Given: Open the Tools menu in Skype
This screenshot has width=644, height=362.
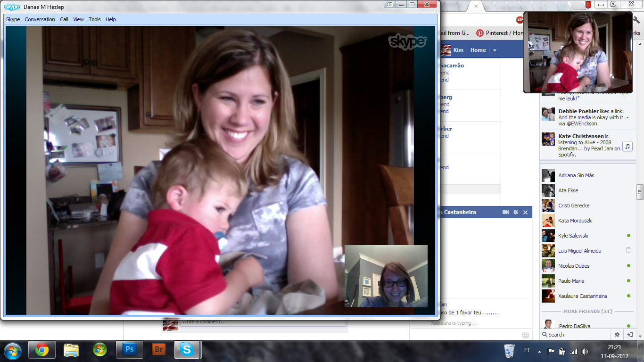Looking at the screenshot, I should [x=95, y=19].
